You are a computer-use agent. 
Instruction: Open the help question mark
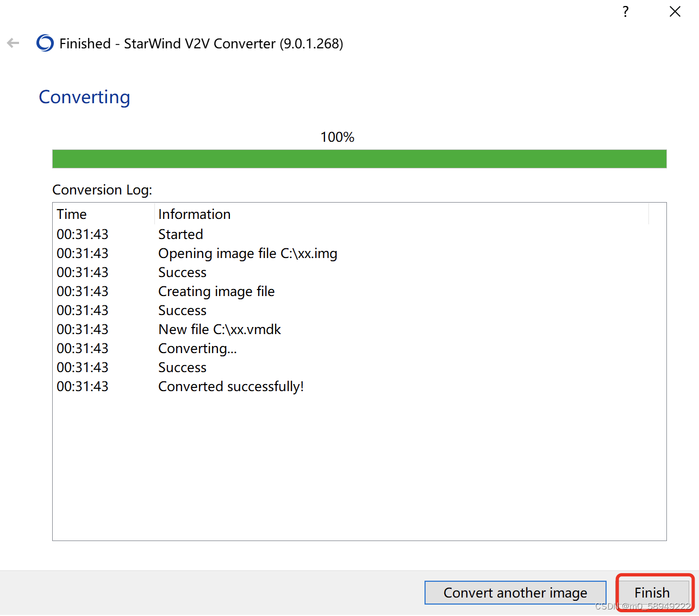626,11
